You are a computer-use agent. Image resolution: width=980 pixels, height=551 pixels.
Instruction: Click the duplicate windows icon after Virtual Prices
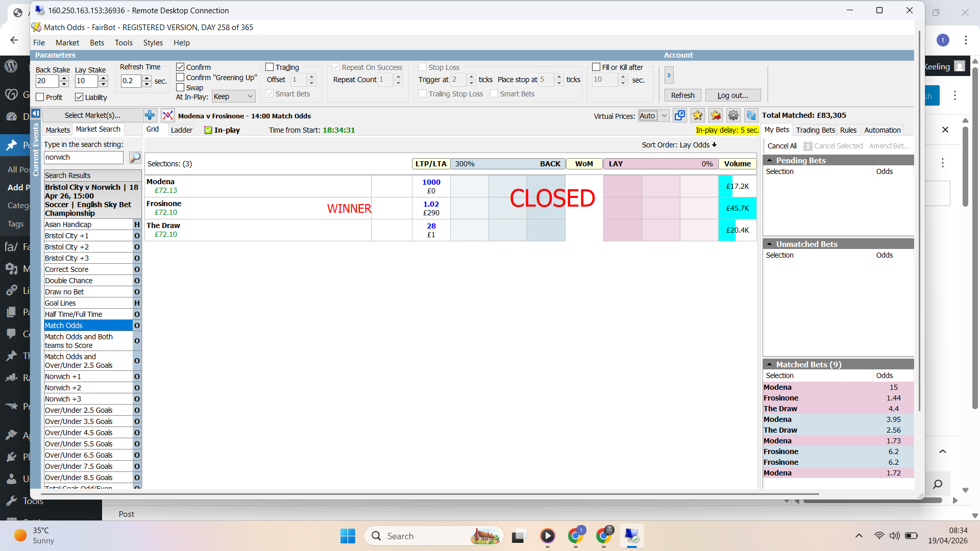[680, 115]
